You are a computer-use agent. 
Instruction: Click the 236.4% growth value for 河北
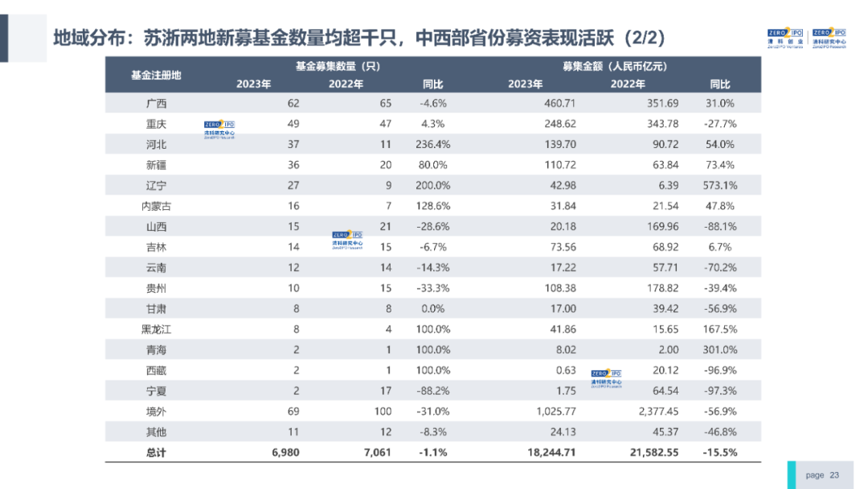[x=433, y=145]
